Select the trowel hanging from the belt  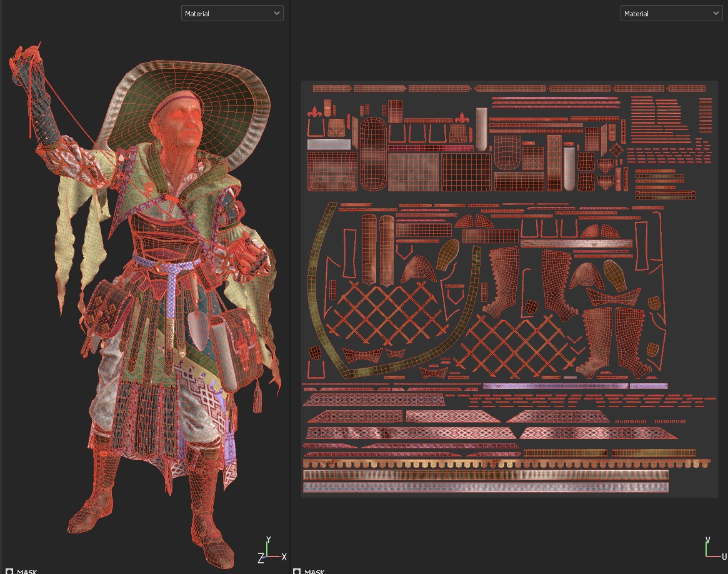[x=197, y=328]
